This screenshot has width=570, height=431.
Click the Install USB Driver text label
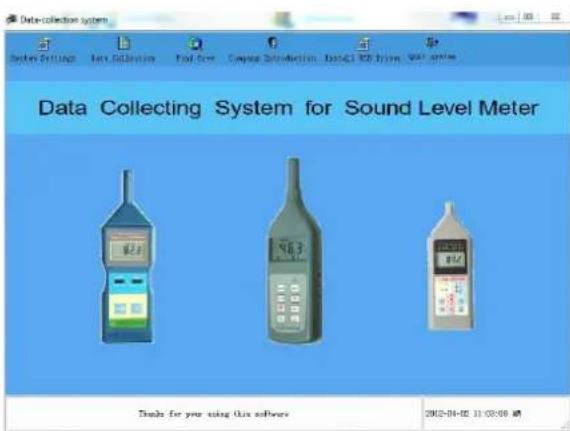[x=362, y=58]
